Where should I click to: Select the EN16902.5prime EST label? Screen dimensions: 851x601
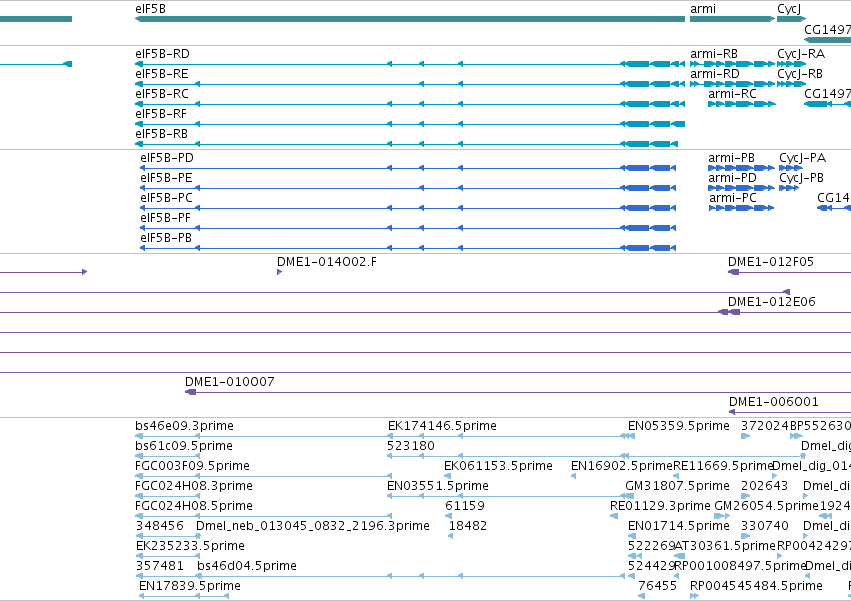point(622,466)
